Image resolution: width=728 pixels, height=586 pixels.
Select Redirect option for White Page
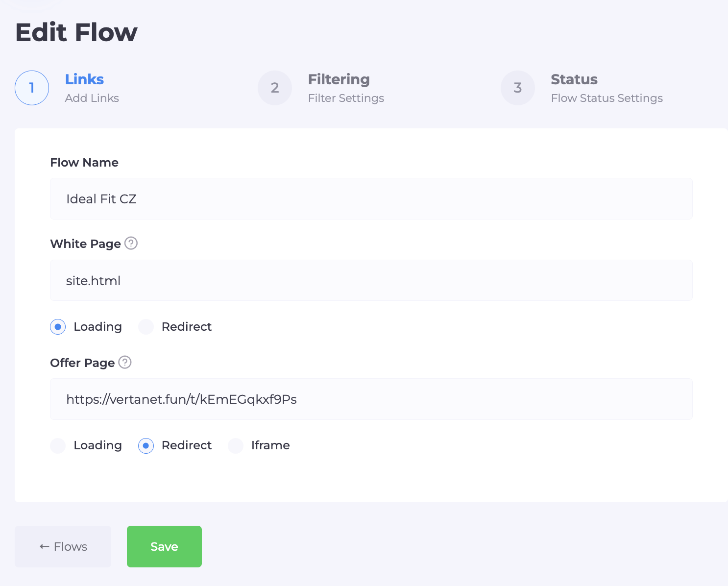pyautogui.click(x=146, y=327)
